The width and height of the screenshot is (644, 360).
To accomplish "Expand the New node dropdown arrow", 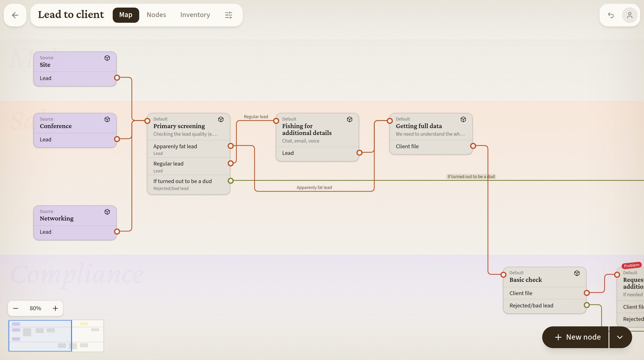I will click(620, 337).
